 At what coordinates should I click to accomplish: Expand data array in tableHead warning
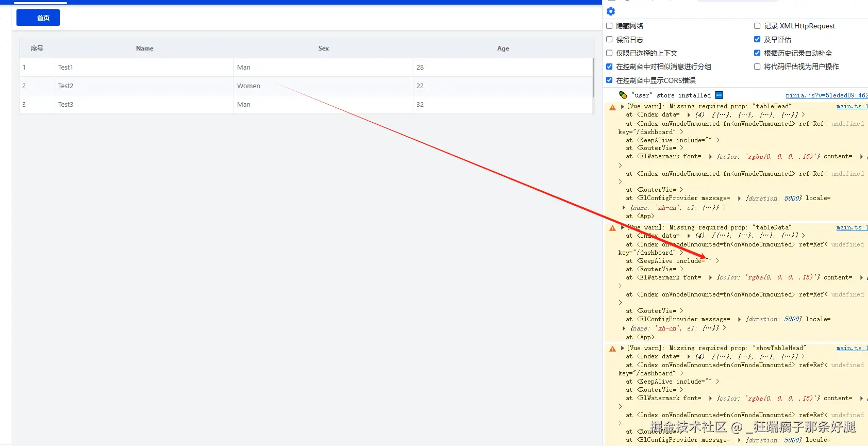pos(689,115)
